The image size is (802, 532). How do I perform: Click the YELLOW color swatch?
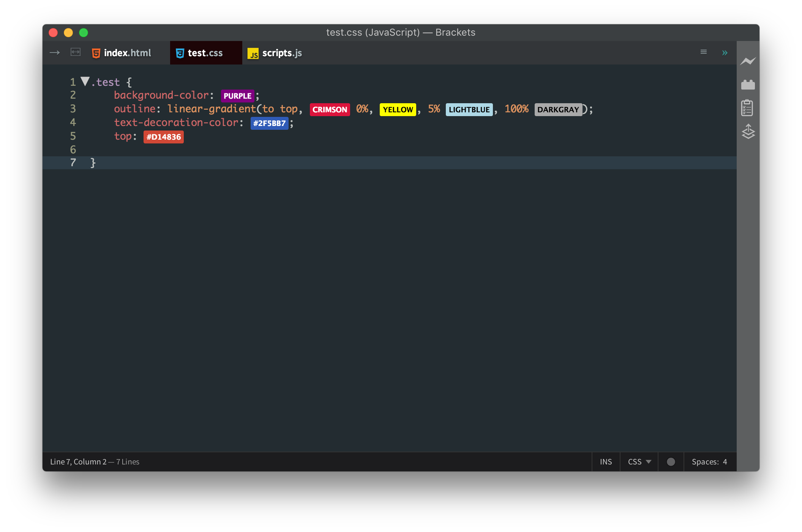[x=398, y=109]
